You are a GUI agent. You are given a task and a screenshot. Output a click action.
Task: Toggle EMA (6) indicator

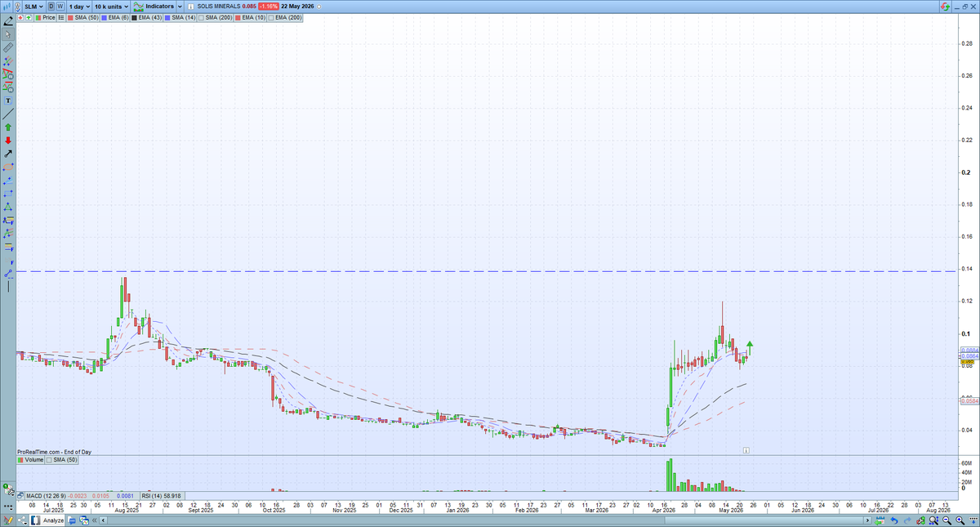pos(114,17)
